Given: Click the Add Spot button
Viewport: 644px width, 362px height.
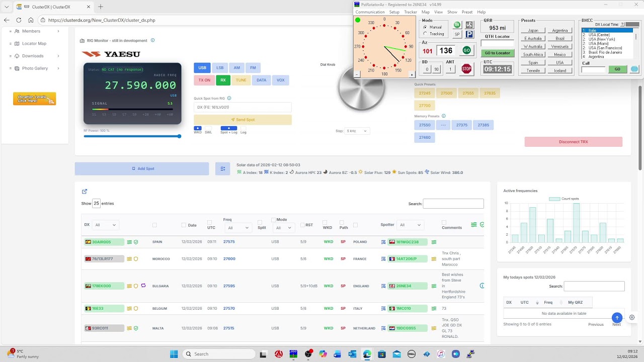Looking at the screenshot, I should [x=142, y=168].
